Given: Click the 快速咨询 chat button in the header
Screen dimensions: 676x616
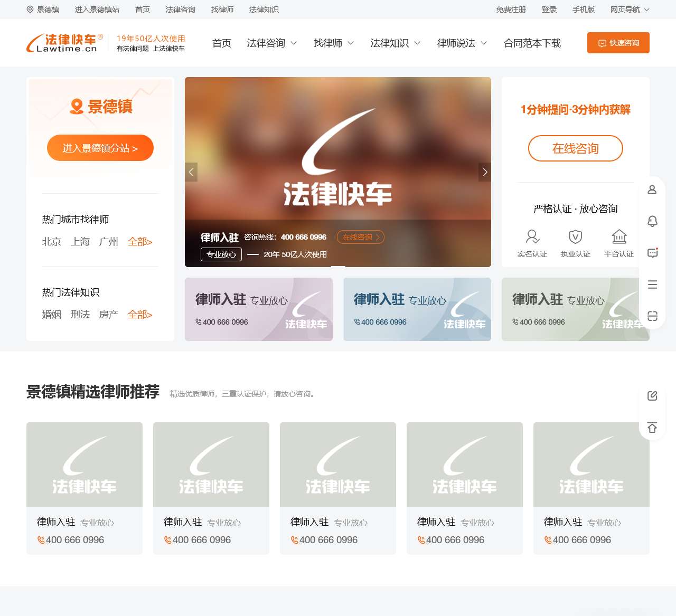Looking at the screenshot, I should click(618, 43).
